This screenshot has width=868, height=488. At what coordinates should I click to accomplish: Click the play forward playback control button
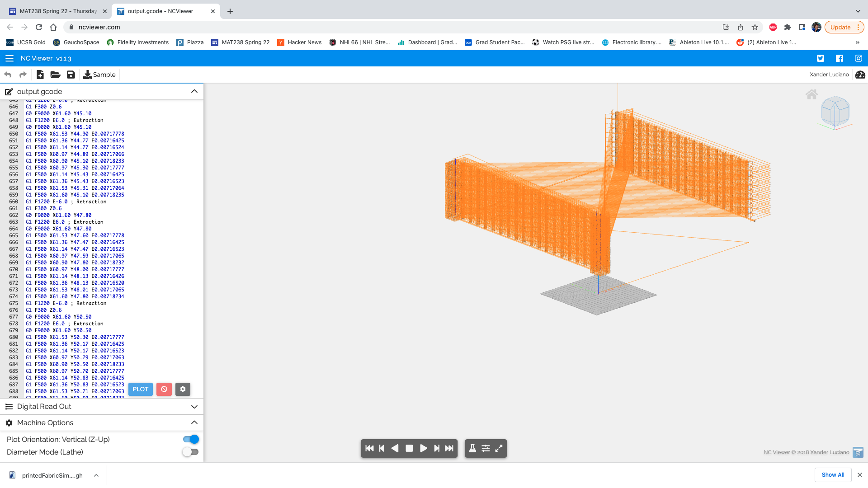point(424,449)
